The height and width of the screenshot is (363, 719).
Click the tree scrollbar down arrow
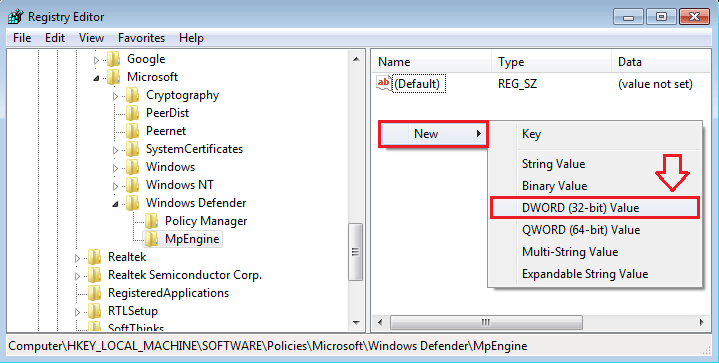tap(356, 323)
